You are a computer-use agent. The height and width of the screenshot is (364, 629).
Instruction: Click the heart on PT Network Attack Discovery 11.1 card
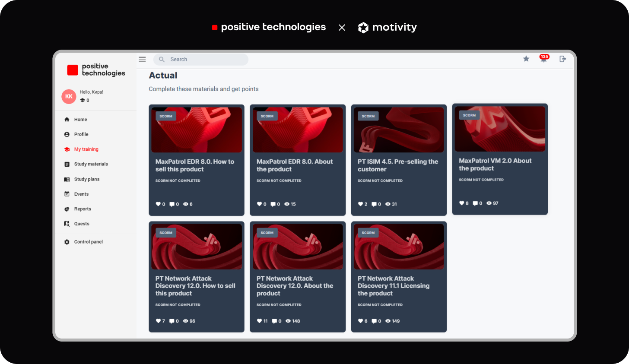[x=360, y=321]
